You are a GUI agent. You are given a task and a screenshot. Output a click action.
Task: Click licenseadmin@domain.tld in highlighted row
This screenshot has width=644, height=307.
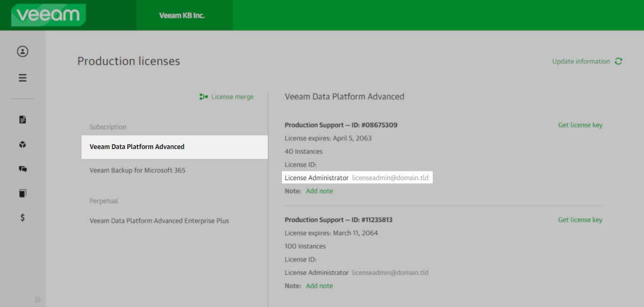point(390,178)
